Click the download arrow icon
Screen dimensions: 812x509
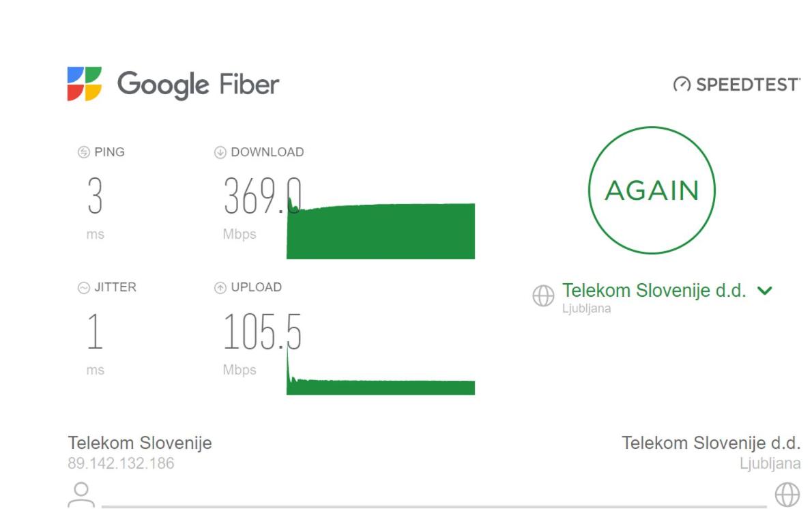point(220,152)
